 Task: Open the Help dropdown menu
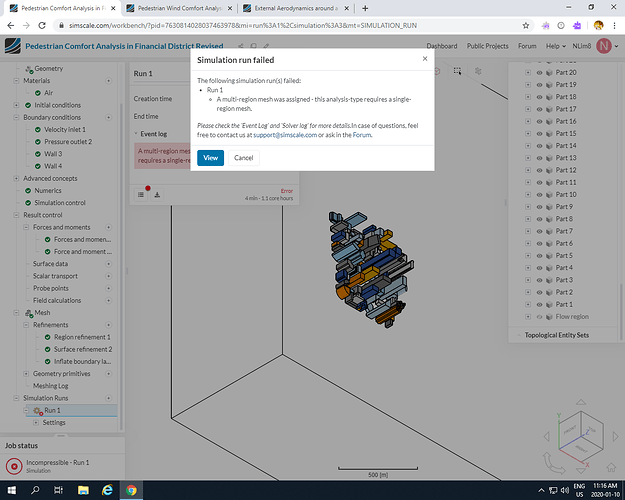point(556,46)
